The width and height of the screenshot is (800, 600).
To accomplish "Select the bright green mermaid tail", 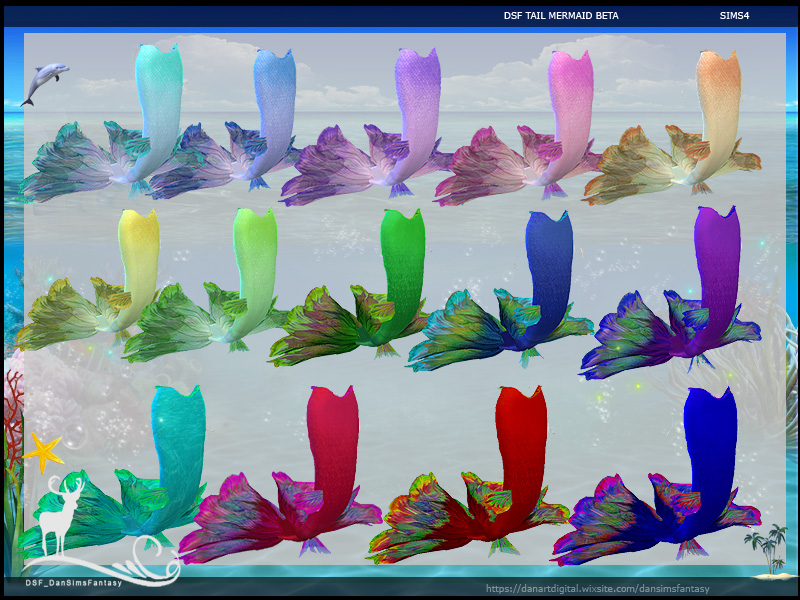I will [348, 287].
